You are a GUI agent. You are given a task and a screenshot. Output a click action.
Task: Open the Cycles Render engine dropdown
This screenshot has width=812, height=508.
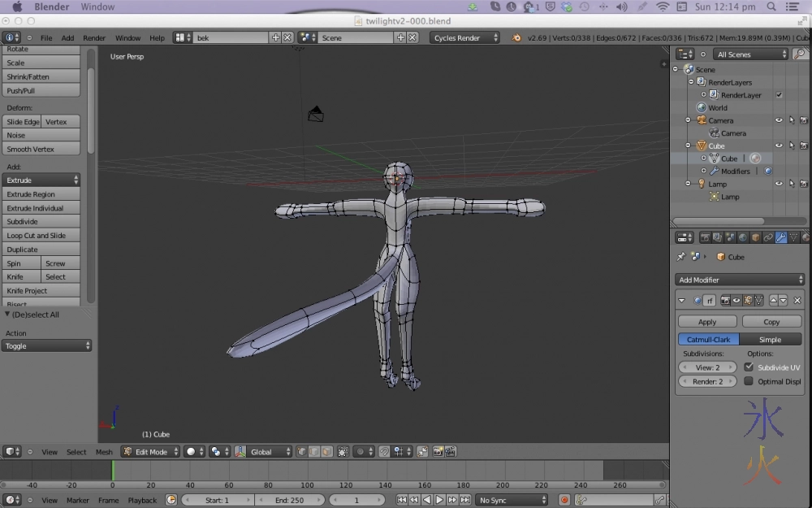click(x=466, y=37)
